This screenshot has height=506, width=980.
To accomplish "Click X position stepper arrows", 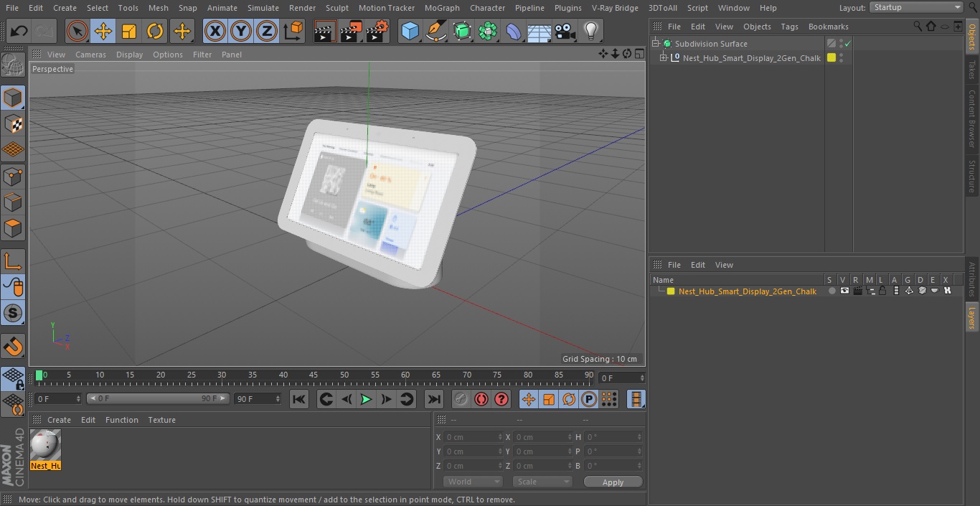I will point(500,436).
